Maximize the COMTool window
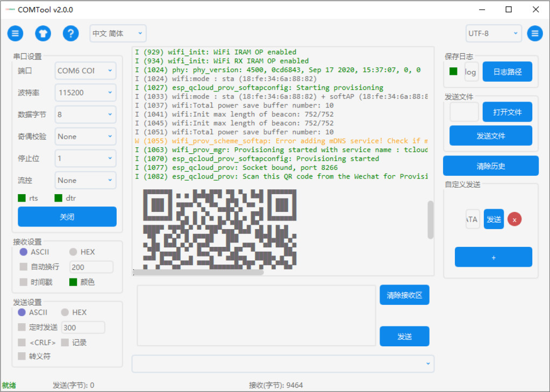The width and height of the screenshot is (550, 392). [x=509, y=10]
